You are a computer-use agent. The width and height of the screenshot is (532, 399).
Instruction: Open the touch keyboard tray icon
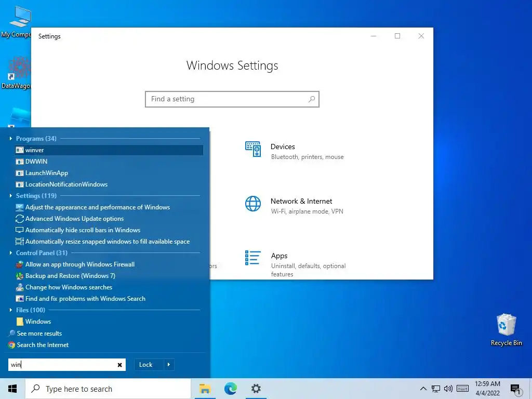462,389
